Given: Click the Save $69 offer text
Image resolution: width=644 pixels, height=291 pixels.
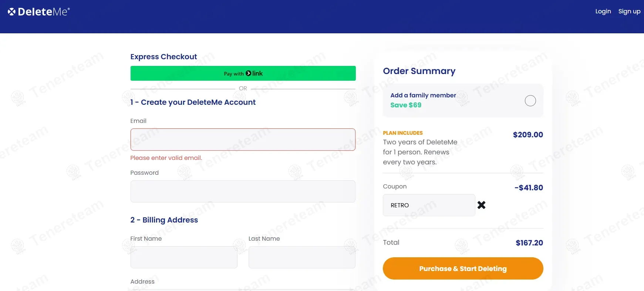Looking at the screenshot, I should click(406, 105).
